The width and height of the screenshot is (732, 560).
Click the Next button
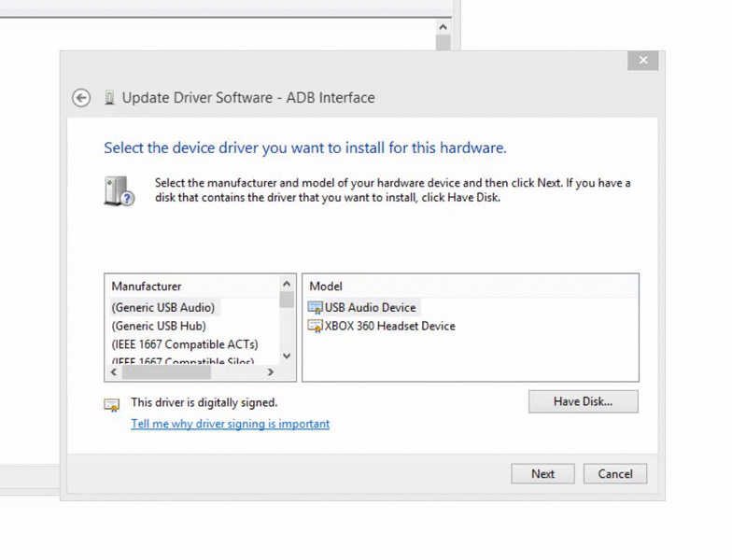click(x=542, y=474)
